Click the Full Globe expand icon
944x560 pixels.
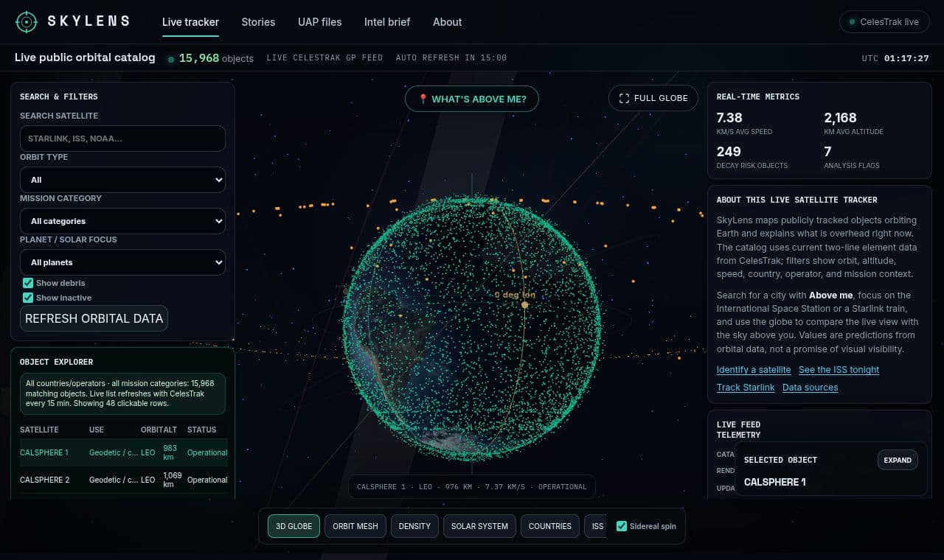[625, 98]
